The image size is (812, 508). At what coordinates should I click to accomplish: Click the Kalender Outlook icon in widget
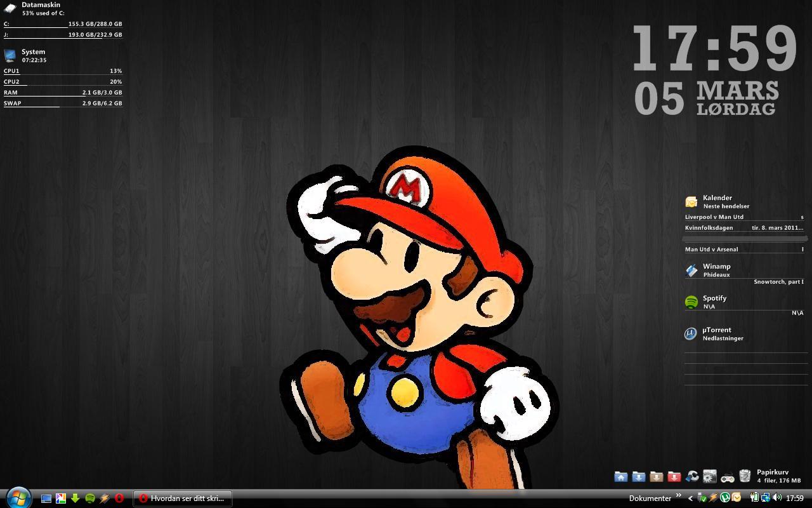(x=691, y=202)
